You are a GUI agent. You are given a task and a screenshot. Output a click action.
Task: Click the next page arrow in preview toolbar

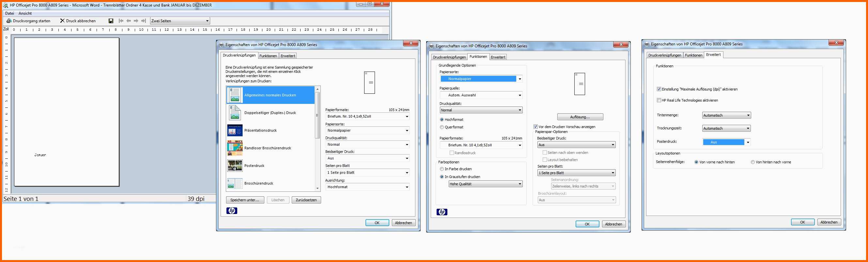coord(136,21)
